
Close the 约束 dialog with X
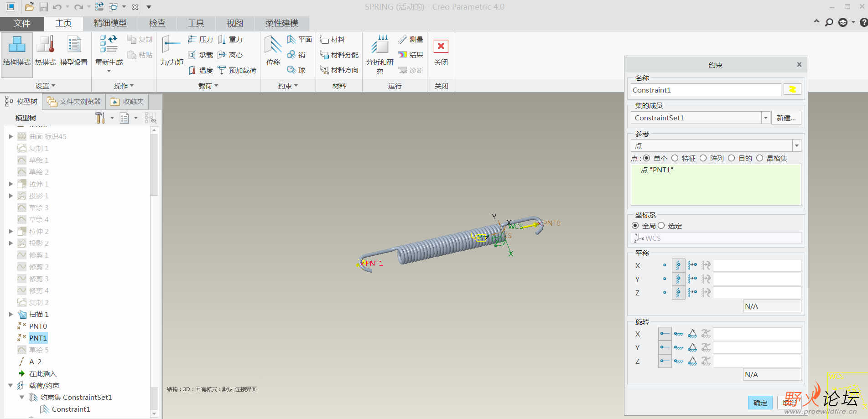click(799, 64)
